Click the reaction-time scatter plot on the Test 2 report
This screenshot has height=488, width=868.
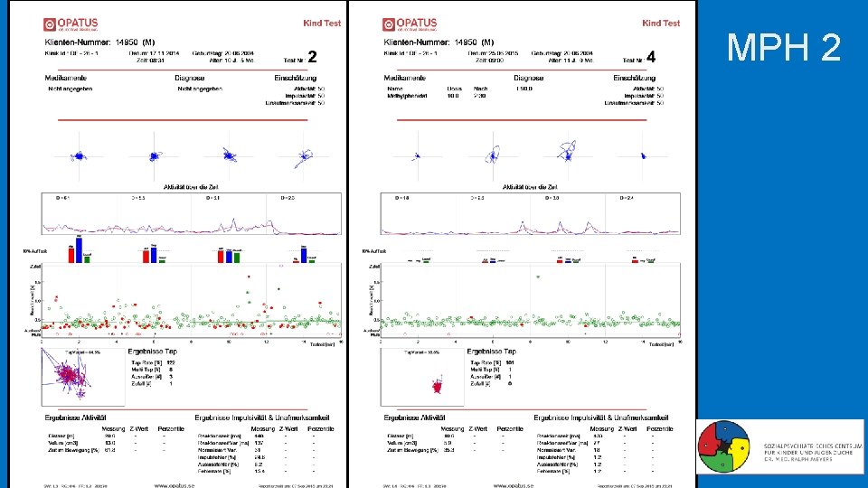pyautogui.click(x=192, y=301)
